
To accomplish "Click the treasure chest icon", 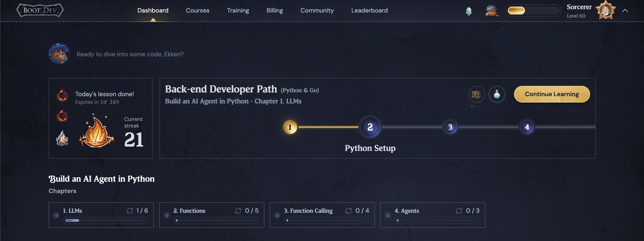I will 476,94.
